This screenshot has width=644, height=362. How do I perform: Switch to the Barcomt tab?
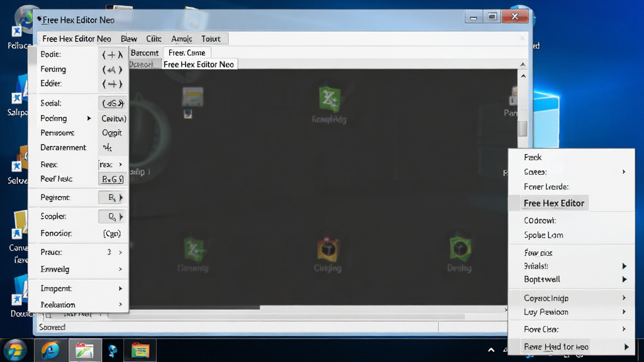point(145,53)
